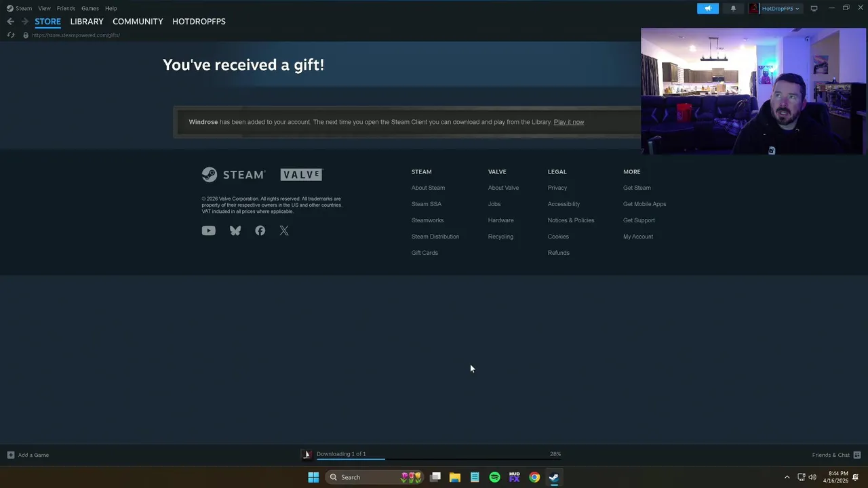Switch to the LIBRARY tab
The image size is (868, 488).
(87, 22)
